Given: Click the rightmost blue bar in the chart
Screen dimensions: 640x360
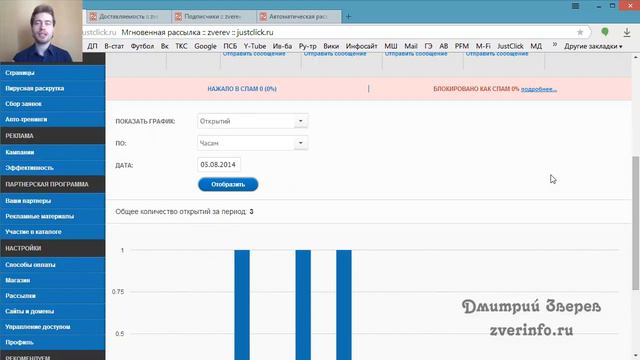Looking at the screenshot, I should tap(344, 305).
